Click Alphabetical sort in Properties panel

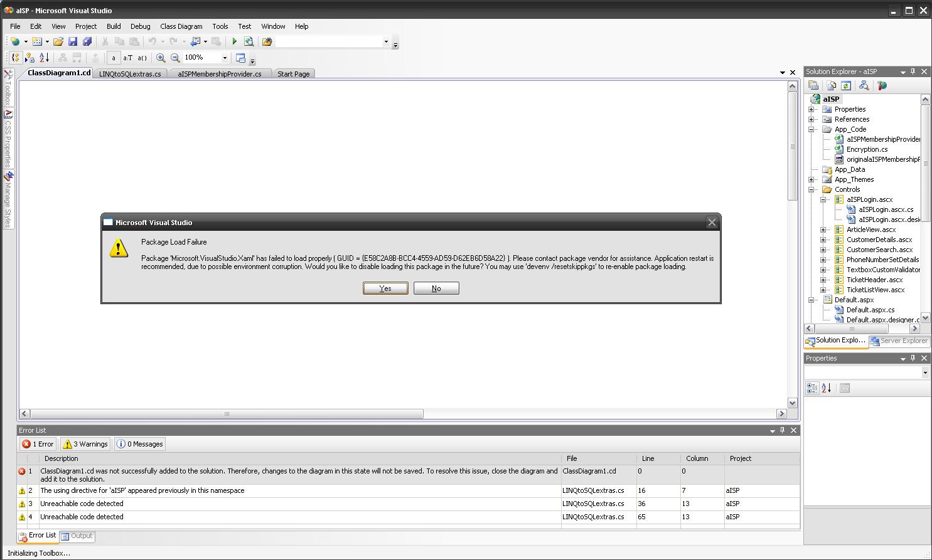827,388
